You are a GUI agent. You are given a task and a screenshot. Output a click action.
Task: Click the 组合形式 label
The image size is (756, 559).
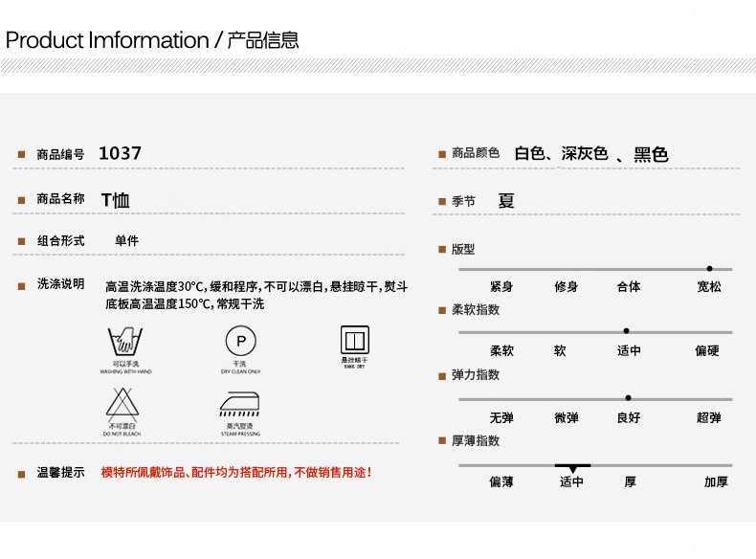tap(60, 240)
